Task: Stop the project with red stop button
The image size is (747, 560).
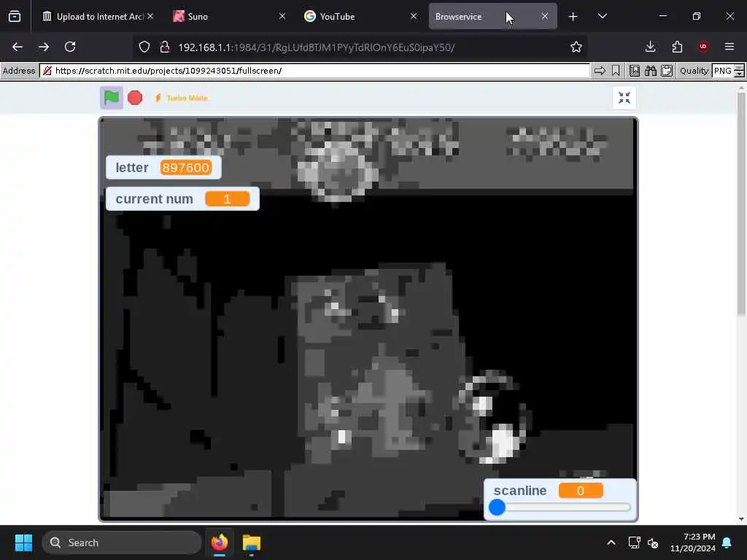Action: point(135,98)
